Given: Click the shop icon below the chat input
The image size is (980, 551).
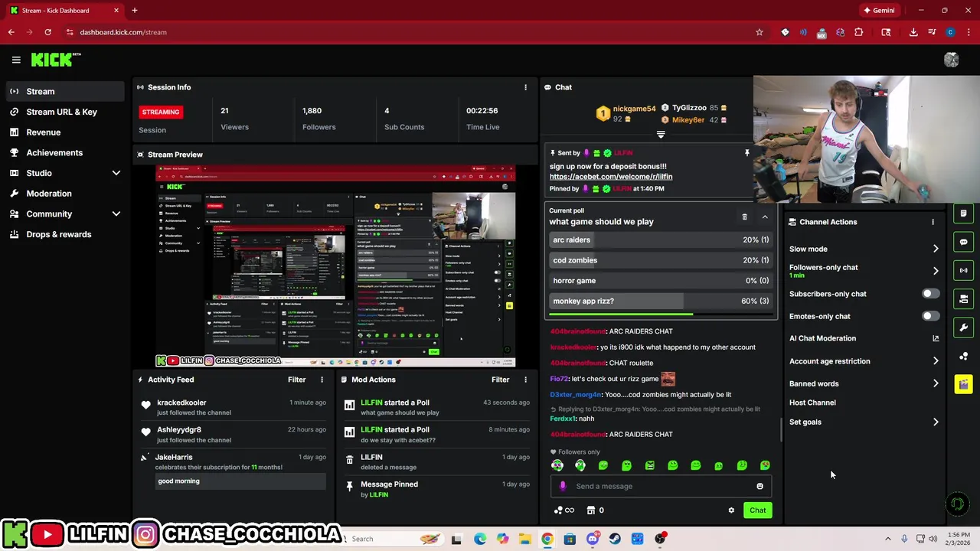Looking at the screenshot, I should (x=591, y=510).
